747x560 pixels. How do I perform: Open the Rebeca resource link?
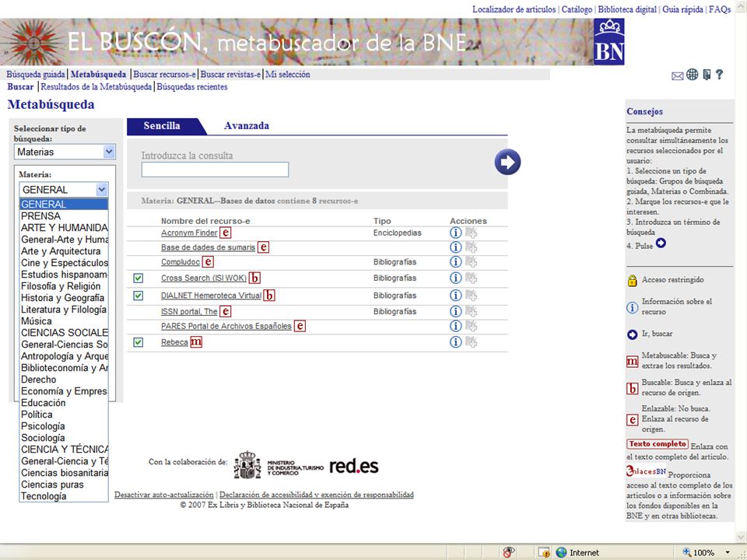[174, 342]
